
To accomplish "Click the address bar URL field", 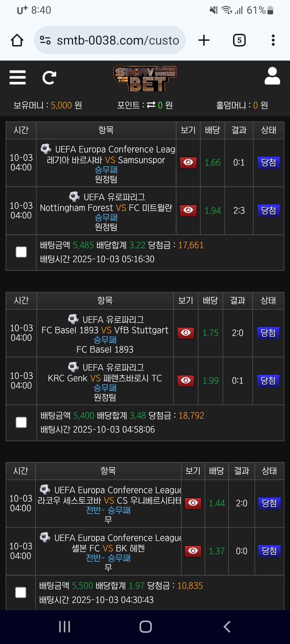I will coord(118,41).
